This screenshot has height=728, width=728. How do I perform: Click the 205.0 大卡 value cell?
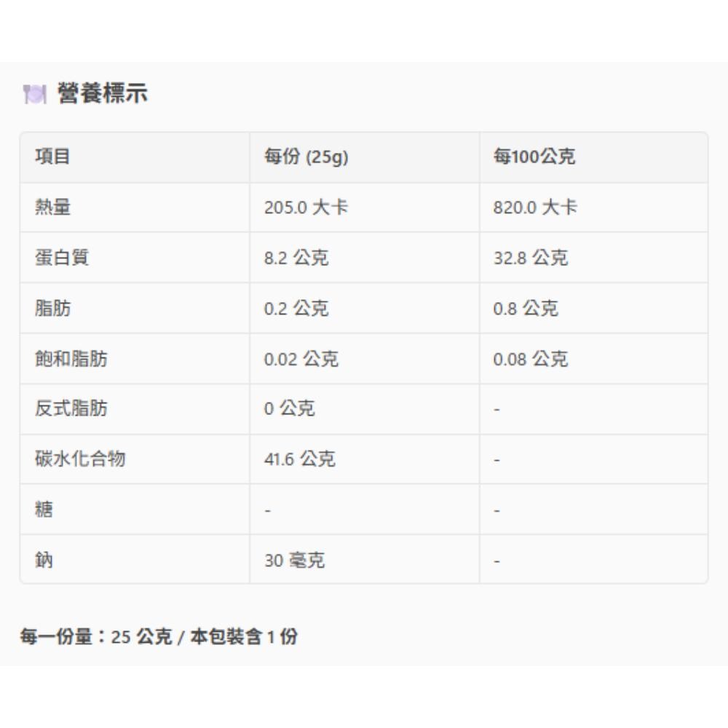pos(306,207)
